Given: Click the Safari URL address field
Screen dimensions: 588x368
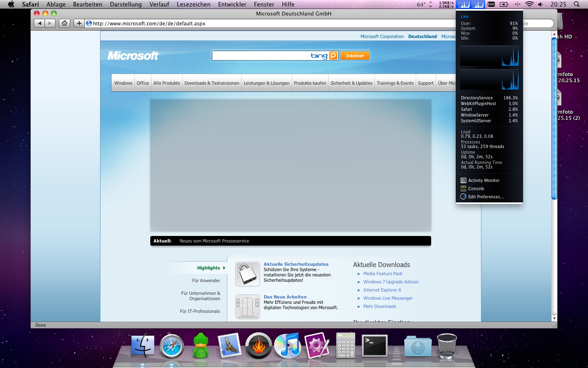Looking at the screenshot, I should point(269,23).
